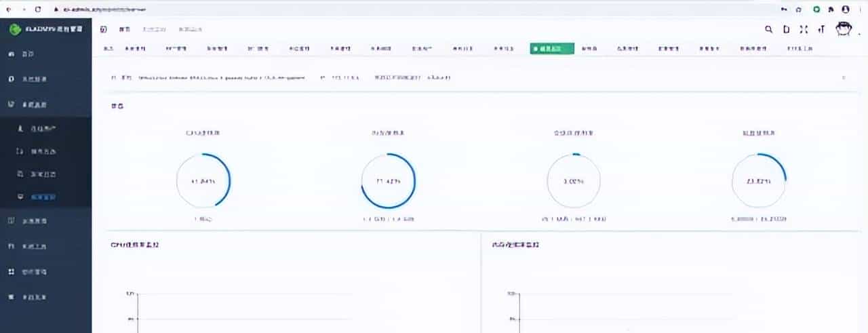Open the browser profile avatar icon

tap(845, 9)
